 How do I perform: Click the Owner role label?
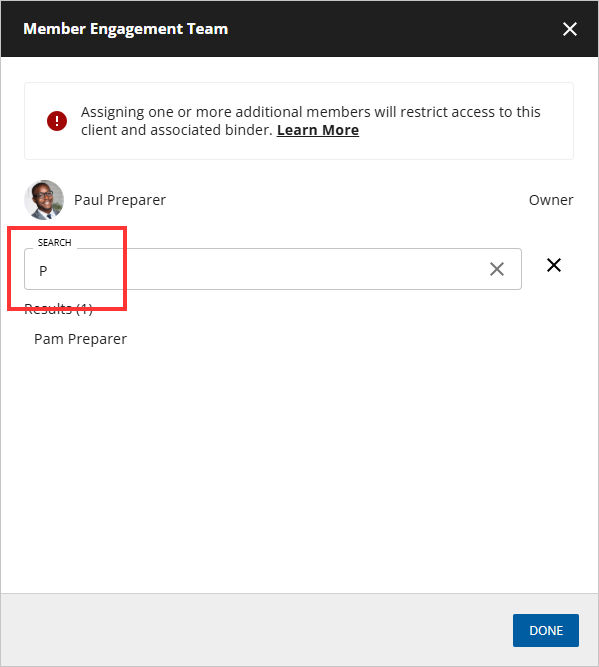[551, 200]
